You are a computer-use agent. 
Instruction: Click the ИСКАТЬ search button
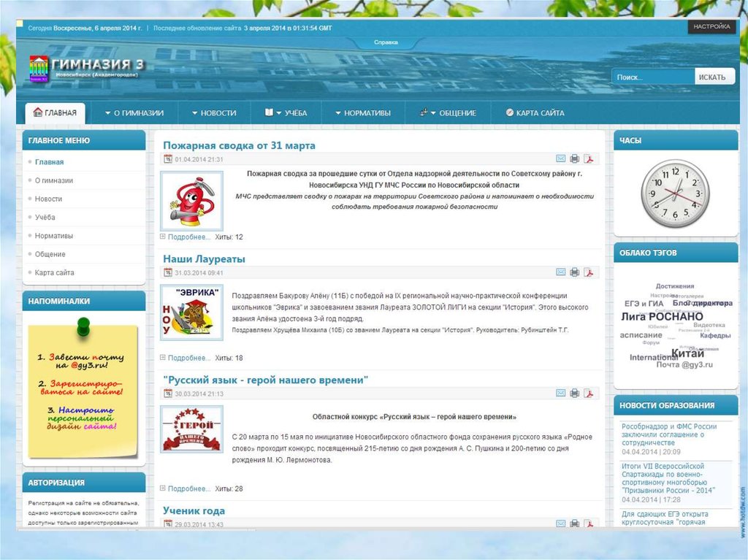[x=714, y=77]
